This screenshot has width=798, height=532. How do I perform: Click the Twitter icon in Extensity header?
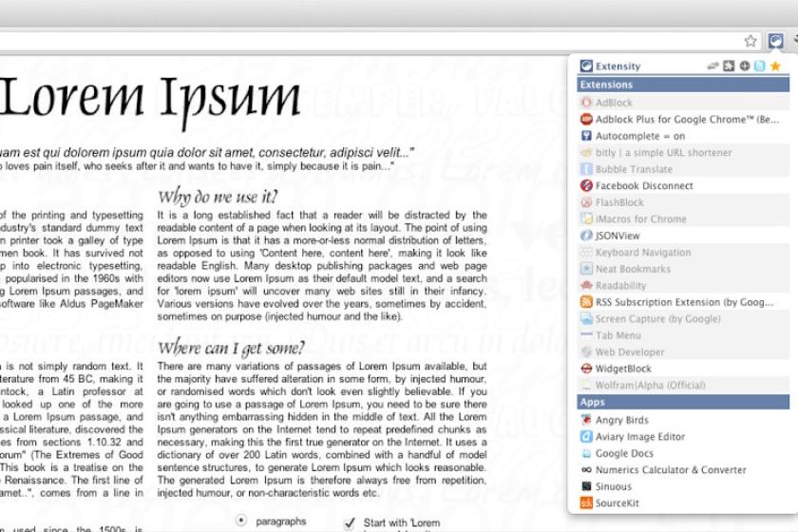759,66
